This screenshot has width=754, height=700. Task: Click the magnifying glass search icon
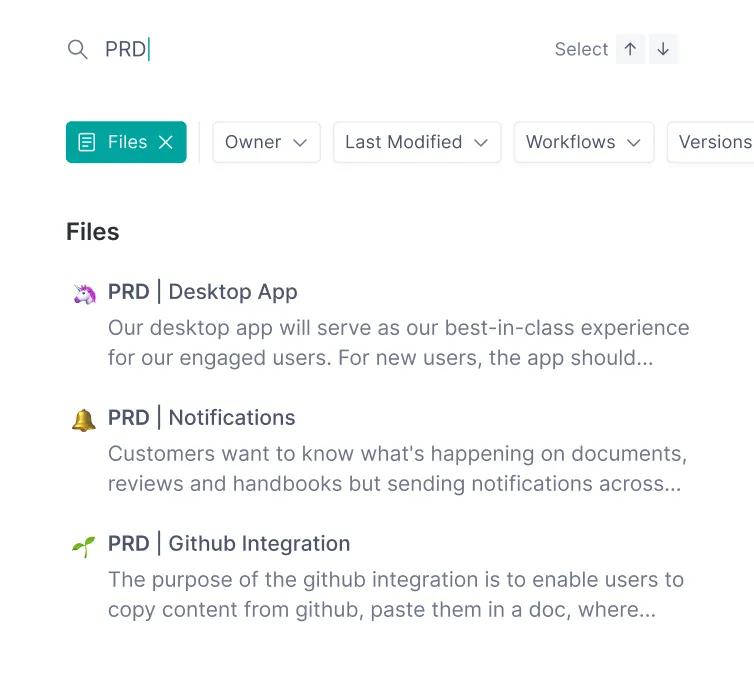(77, 49)
